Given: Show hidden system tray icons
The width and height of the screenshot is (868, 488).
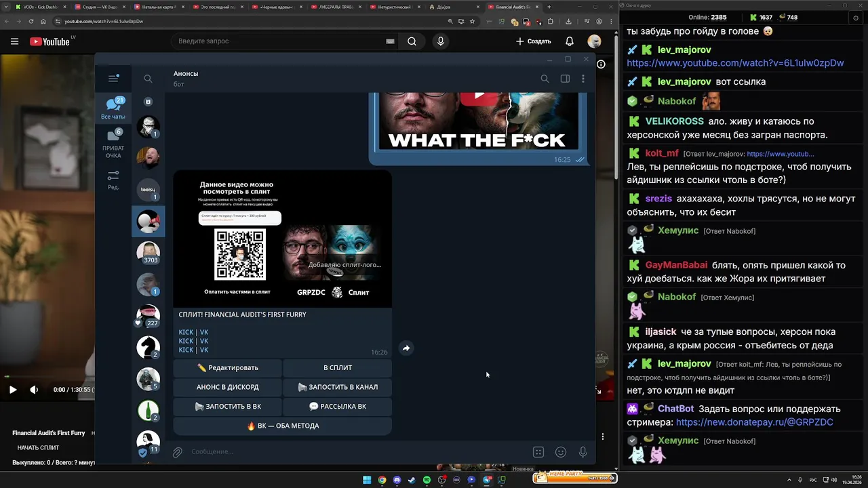Looking at the screenshot, I should coord(790,480).
